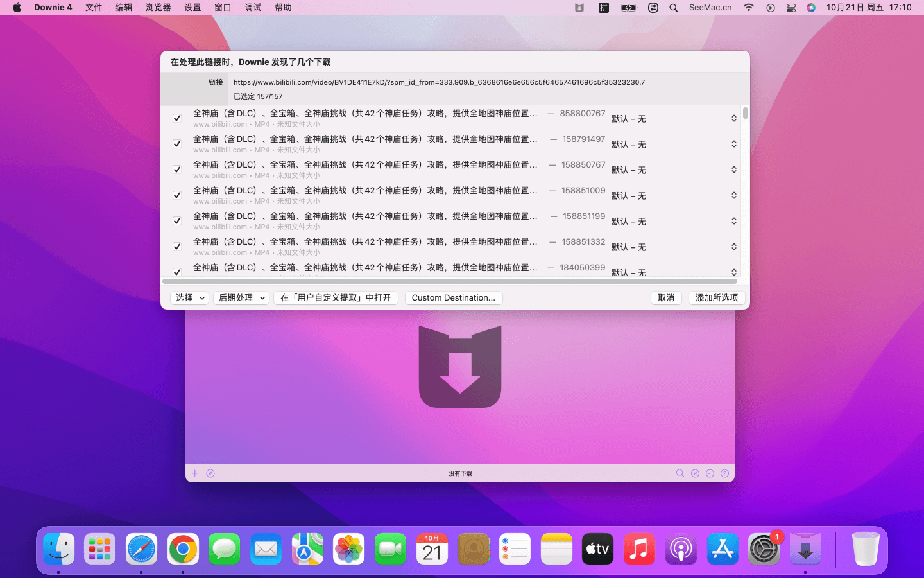Open the Apple menu
Viewport: 924px width, 578px height.
tap(17, 8)
